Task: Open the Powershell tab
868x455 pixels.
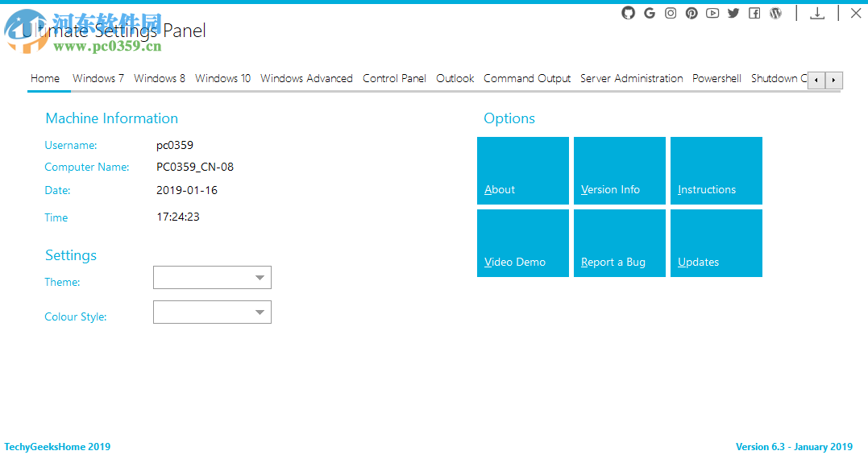Action: pyautogui.click(x=716, y=78)
